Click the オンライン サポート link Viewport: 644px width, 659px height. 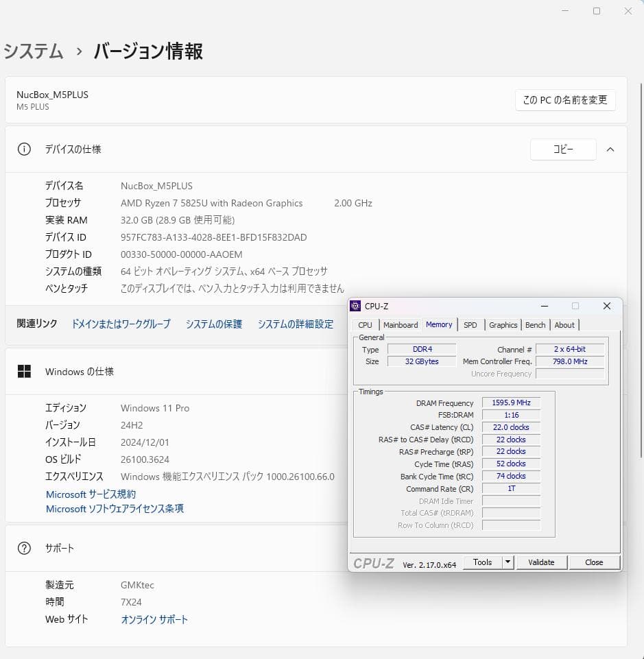(x=154, y=619)
